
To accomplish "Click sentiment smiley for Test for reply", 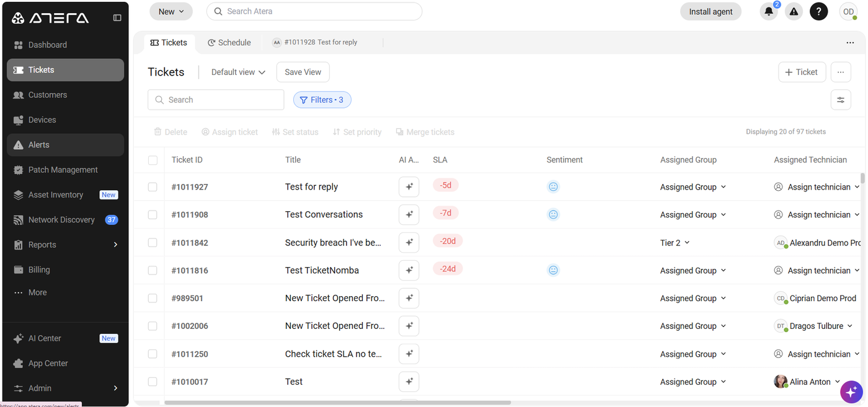I will click(x=554, y=186).
